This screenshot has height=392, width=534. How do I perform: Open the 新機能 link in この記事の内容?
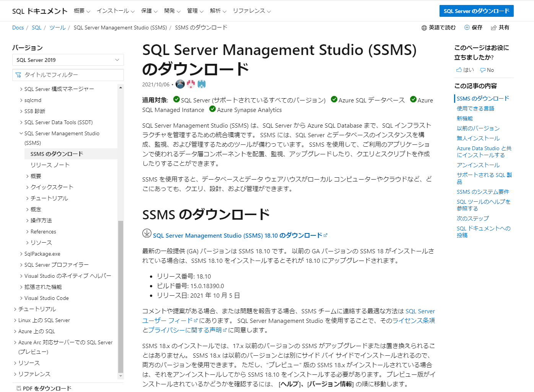[x=464, y=118]
